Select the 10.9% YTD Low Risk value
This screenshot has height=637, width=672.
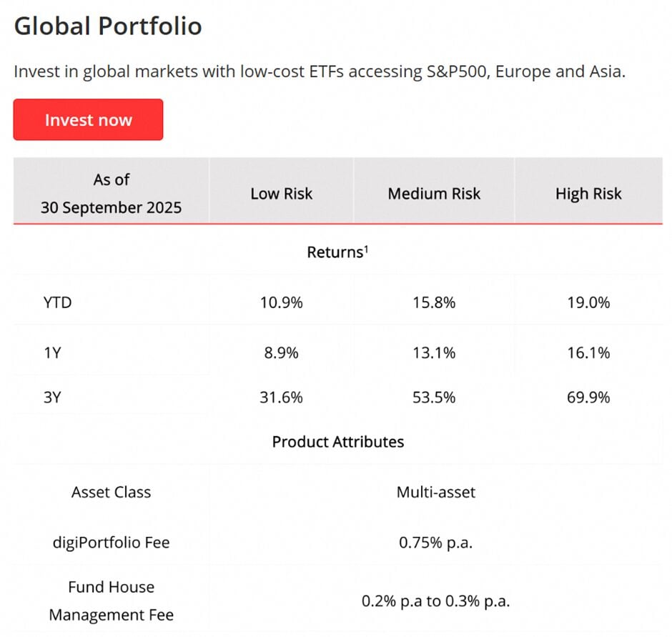281,302
